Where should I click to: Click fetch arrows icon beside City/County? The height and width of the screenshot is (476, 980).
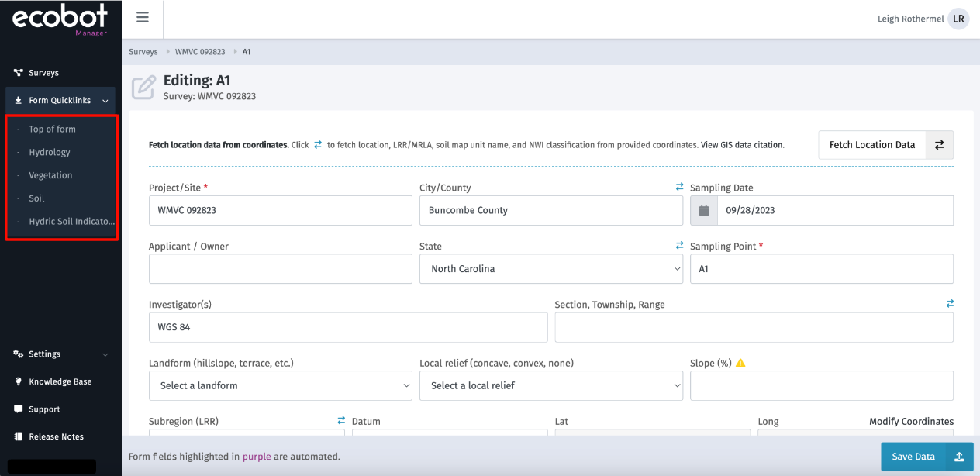[x=679, y=188]
